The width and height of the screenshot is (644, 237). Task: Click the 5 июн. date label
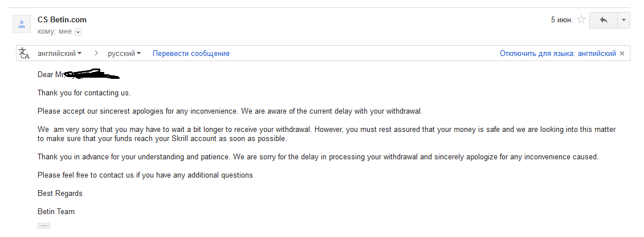pos(562,20)
